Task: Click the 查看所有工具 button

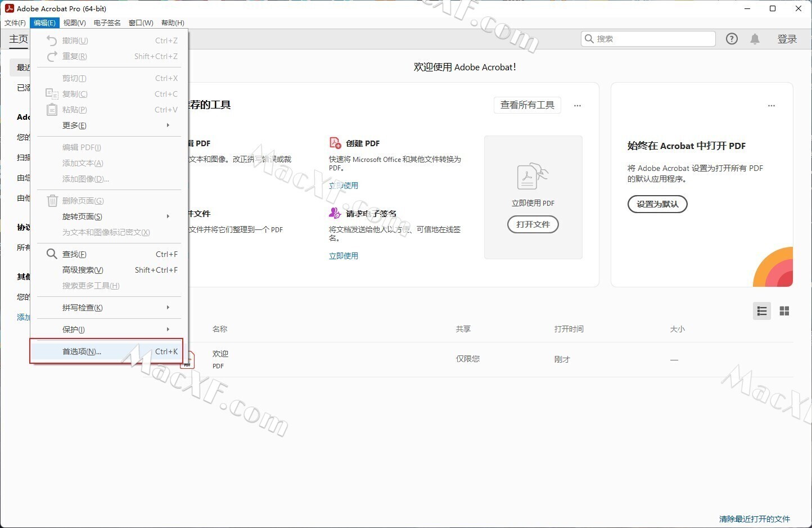Action: [x=527, y=105]
